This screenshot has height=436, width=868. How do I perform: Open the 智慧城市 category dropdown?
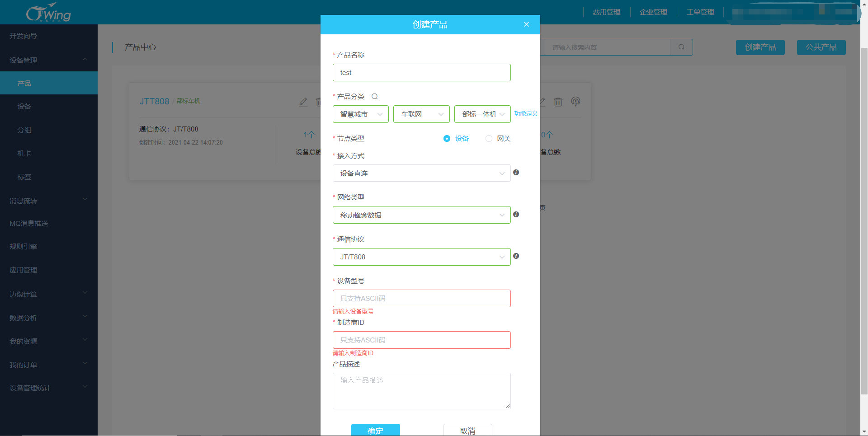(361, 114)
